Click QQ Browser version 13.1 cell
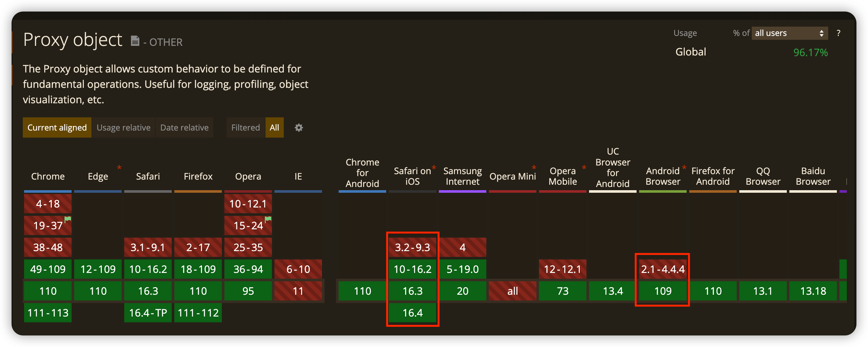 tap(763, 291)
